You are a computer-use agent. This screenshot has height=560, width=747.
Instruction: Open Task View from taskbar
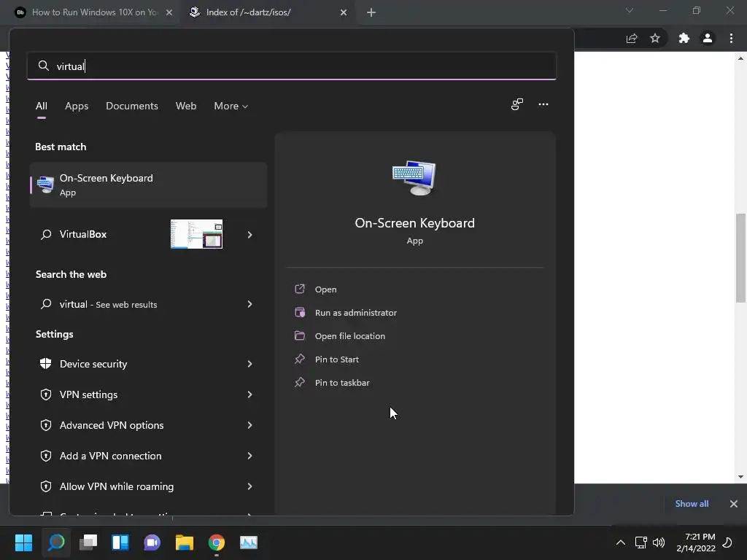88,542
